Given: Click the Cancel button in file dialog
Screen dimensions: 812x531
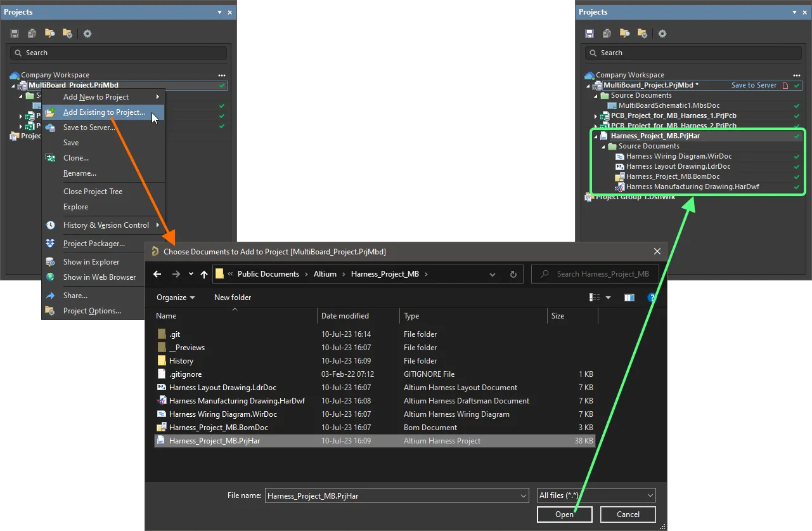Looking at the screenshot, I should 628,515.
